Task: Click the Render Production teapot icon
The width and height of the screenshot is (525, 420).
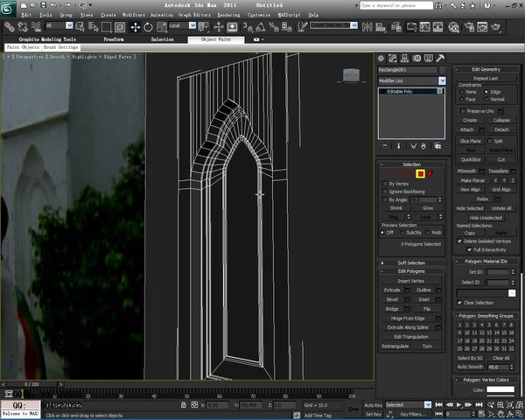Action: (x=496, y=27)
